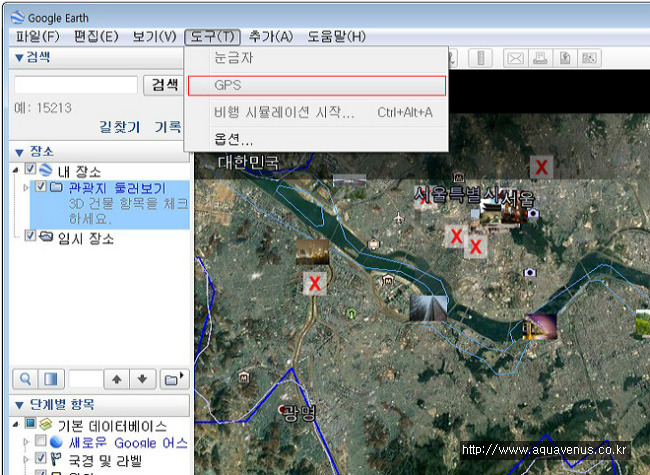
Task: Uncheck the 관광지 둘러보기 checkbox
Action: tap(41, 186)
